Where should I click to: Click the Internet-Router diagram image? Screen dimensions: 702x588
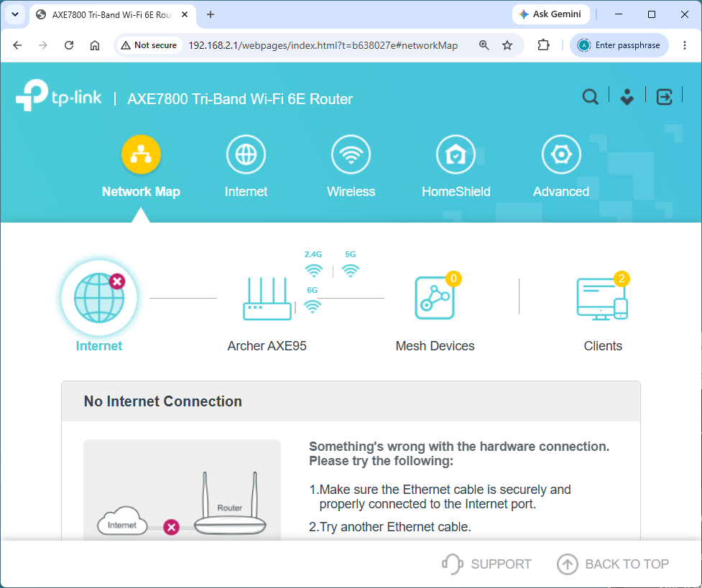click(182, 490)
